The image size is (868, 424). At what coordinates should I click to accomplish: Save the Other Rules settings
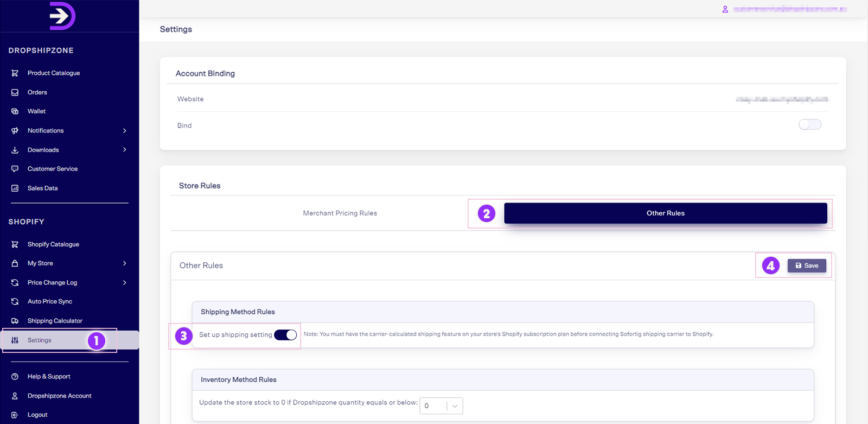point(807,265)
